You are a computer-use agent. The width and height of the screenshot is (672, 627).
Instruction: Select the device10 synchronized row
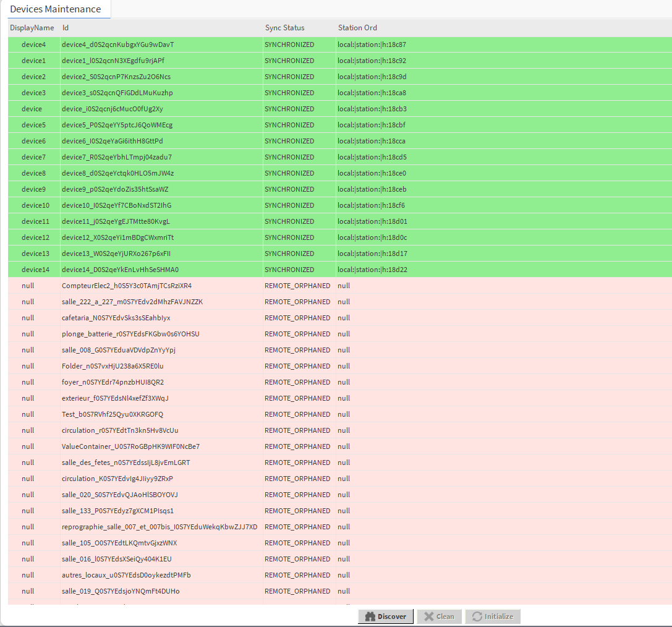pos(35,205)
